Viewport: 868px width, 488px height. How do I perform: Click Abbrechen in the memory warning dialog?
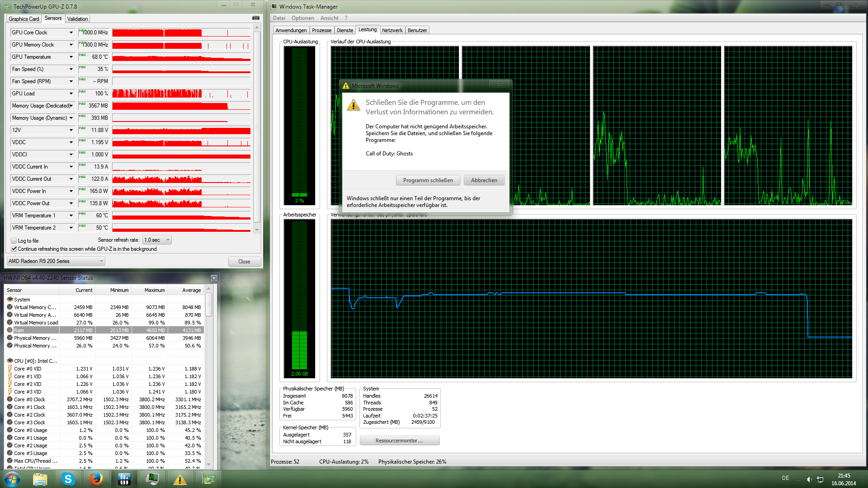[x=484, y=180]
